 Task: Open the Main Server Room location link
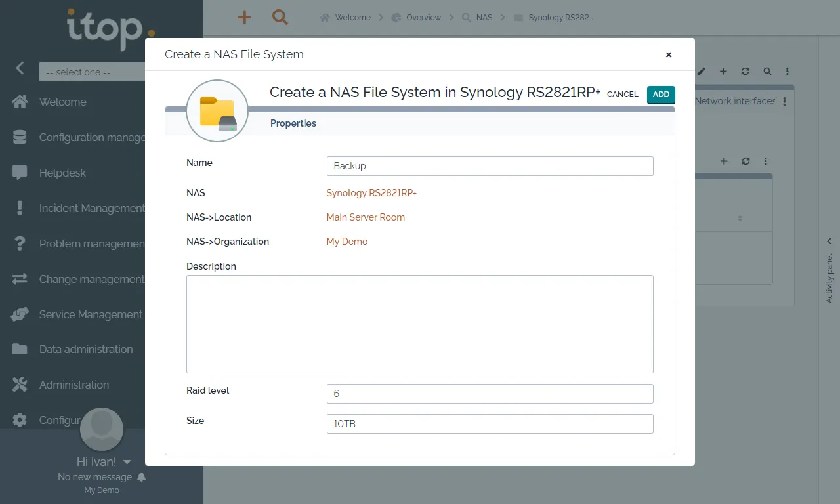[x=366, y=217]
